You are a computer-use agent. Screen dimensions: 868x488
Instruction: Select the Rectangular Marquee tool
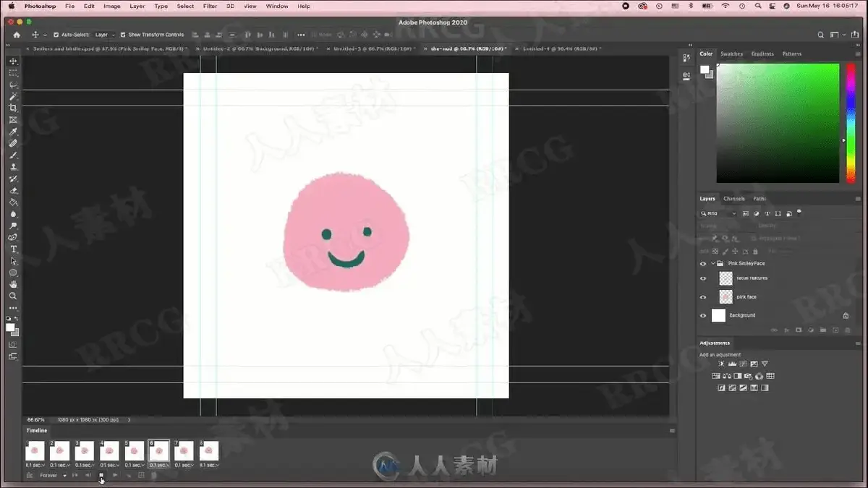[x=13, y=73]
